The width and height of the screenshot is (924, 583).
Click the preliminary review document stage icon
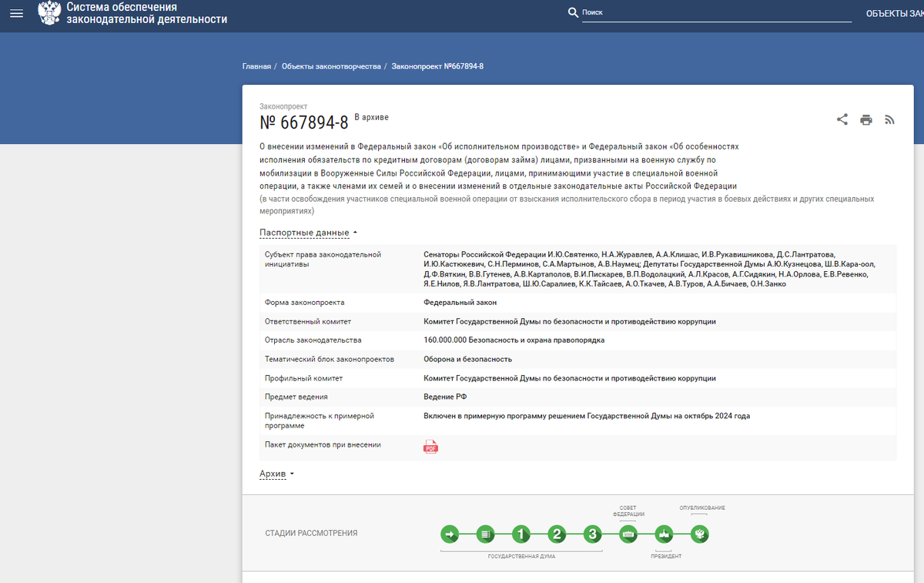click(485, 534)
